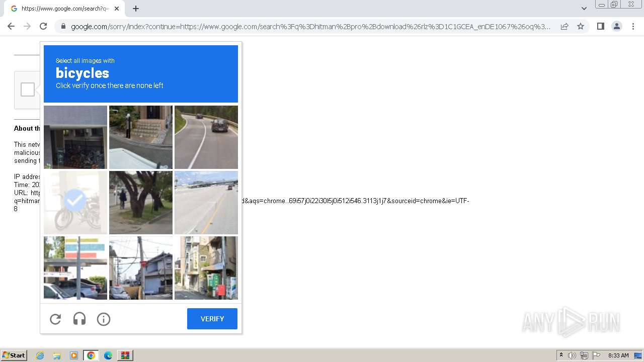Share this page icon

565,26
